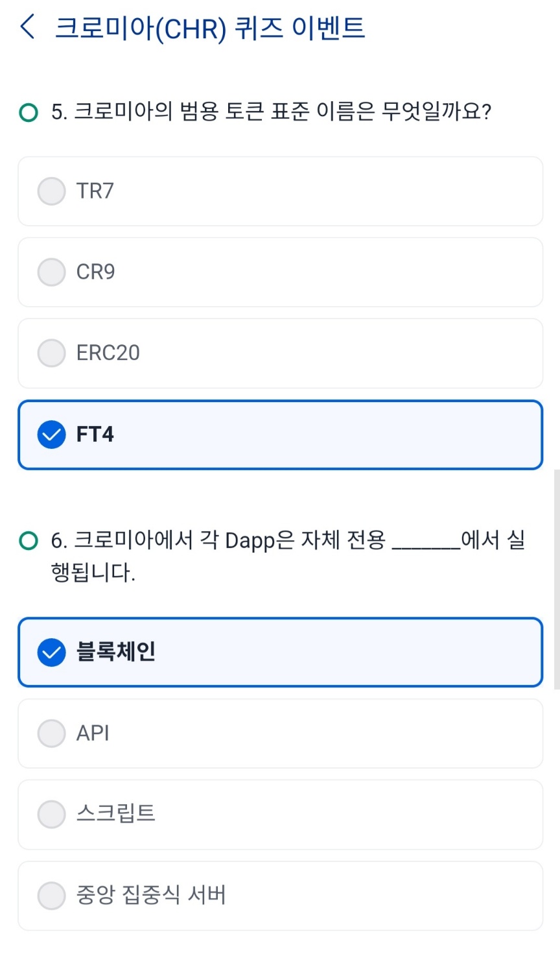Click the page scrollbar on the right edge
The width and height of the screenshot is (560, 967).
point(556,579)
